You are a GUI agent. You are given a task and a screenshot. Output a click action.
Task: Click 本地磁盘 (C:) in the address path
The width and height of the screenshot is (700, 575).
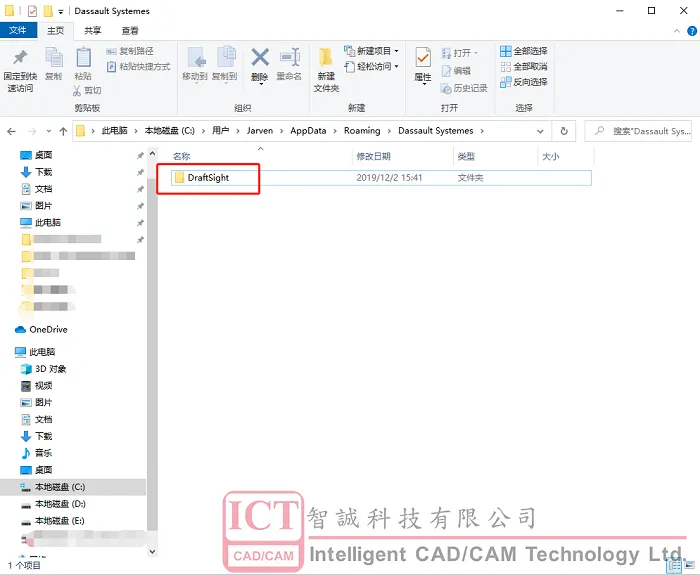click(x=170, y=131)
